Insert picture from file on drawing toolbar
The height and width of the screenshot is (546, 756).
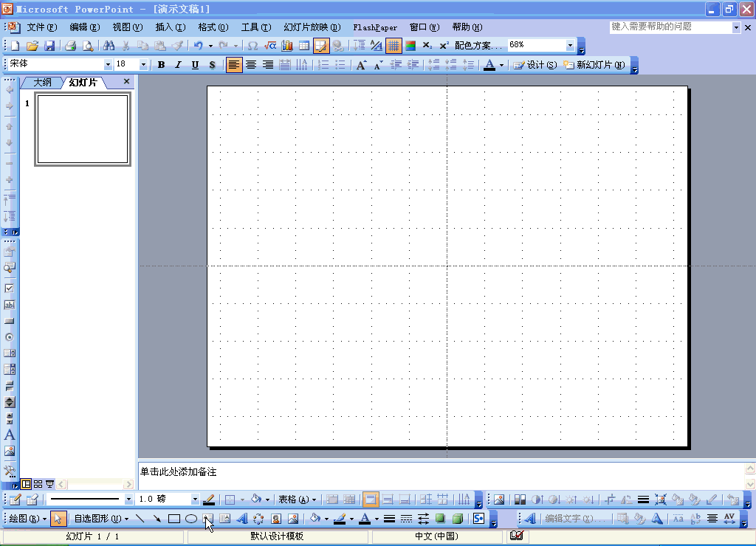pos(292,519)
